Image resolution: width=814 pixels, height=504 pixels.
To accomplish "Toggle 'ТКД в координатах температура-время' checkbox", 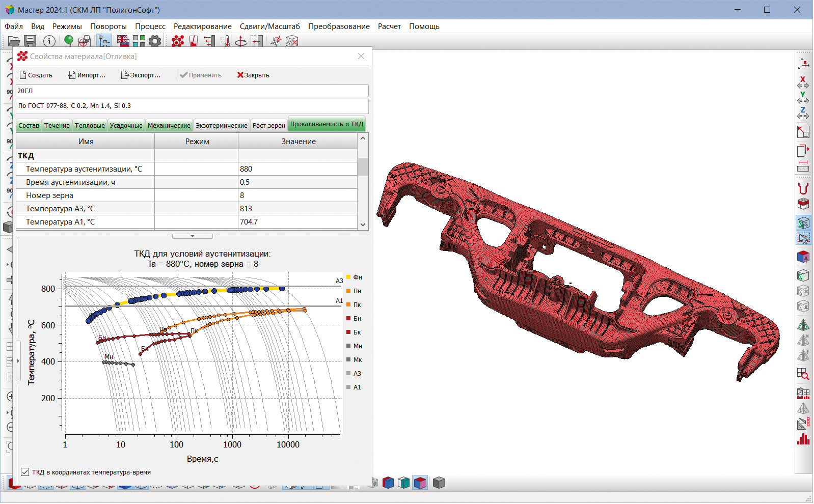I will click(x=25, y=472).
